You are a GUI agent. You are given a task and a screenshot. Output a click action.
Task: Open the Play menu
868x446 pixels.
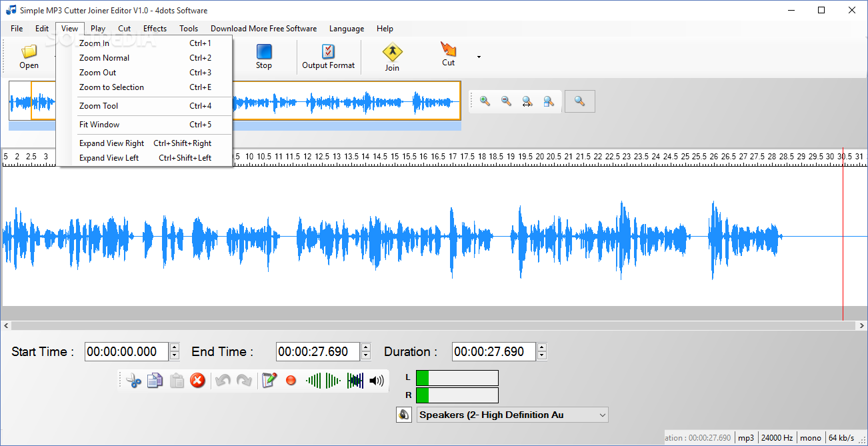click(98, 29)
